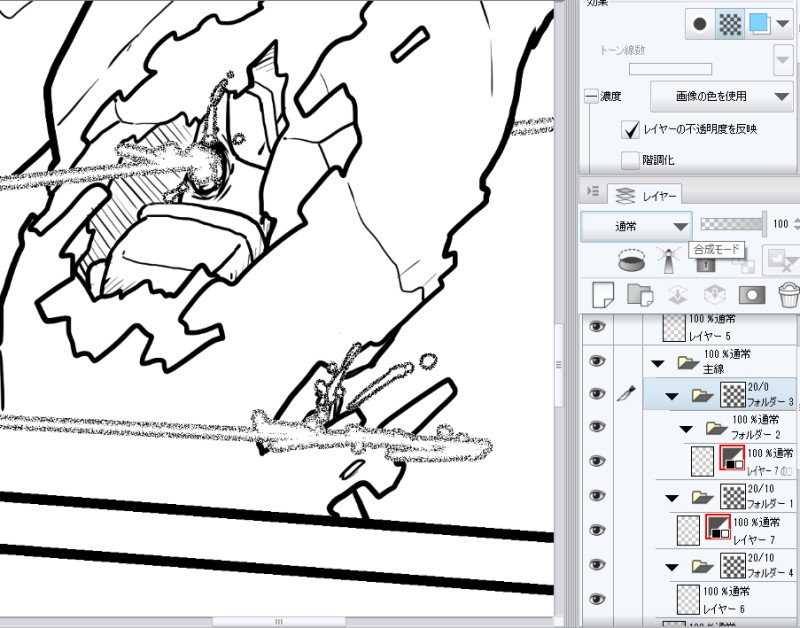This screenshot has width=800, height=628.
Task: Hide フォルダー 1 with its eye icon
Action: [x=596, y=496]
